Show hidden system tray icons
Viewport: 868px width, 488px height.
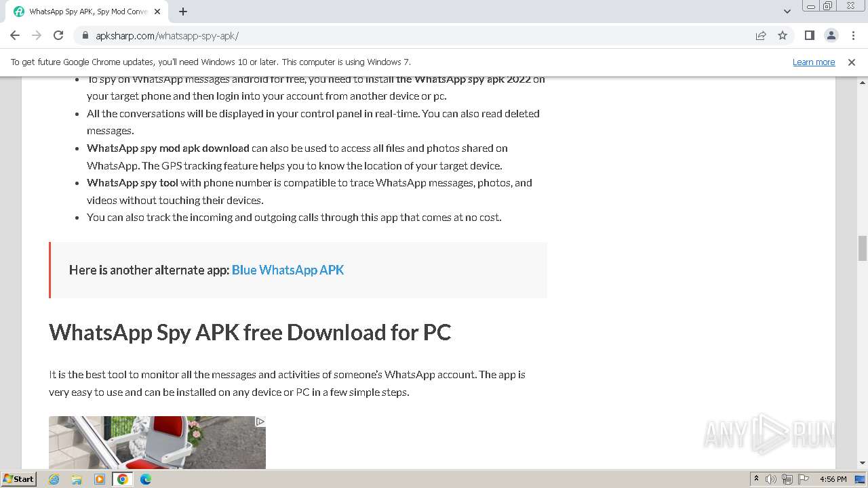756,479
